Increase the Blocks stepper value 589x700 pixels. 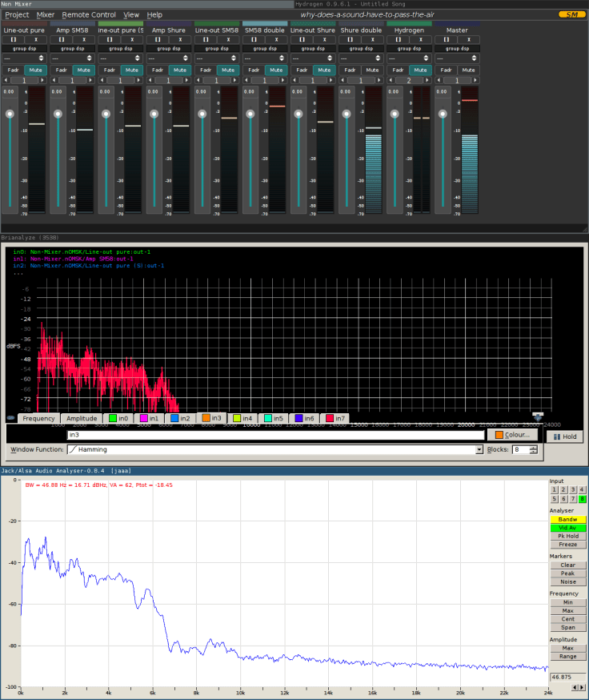click(534, 448)
